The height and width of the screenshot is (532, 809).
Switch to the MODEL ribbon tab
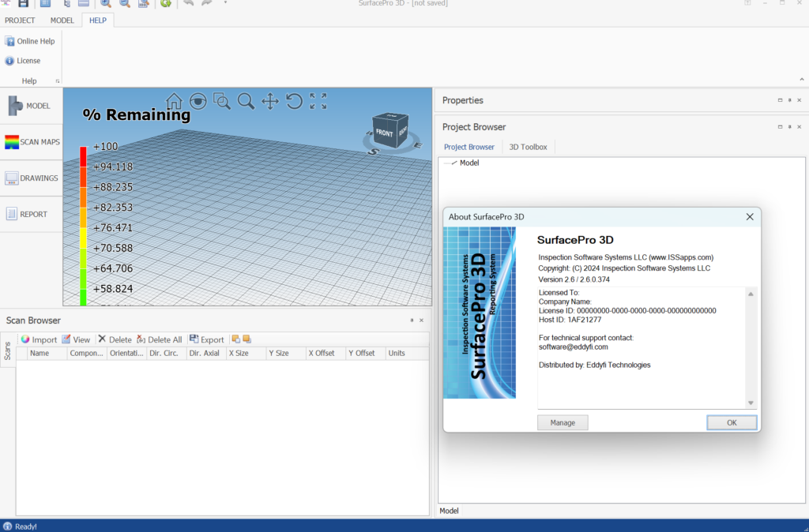click(62, 21)
